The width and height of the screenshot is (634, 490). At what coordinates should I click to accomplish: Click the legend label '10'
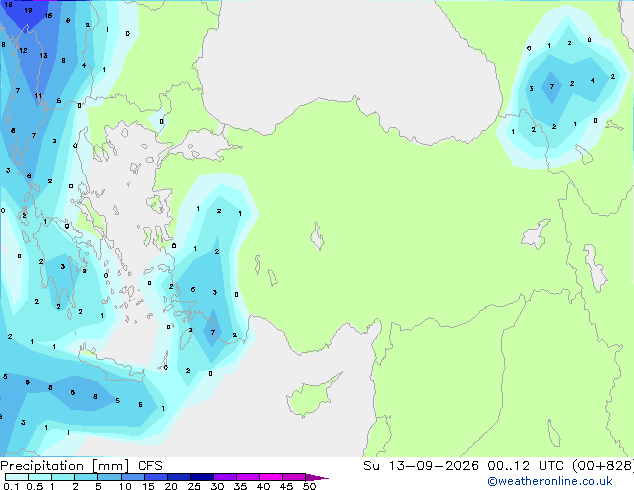pyautogui.click(x=125, y=486)
